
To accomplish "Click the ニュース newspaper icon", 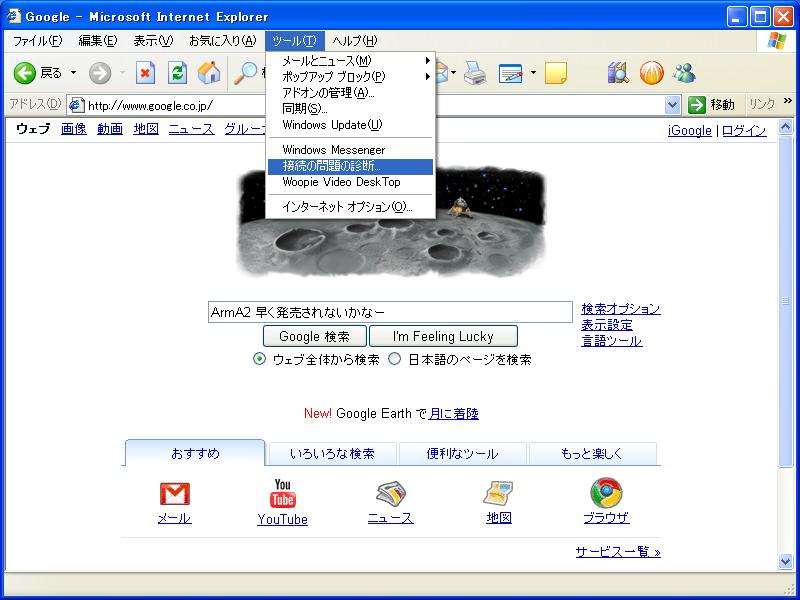I will point(391,494).
